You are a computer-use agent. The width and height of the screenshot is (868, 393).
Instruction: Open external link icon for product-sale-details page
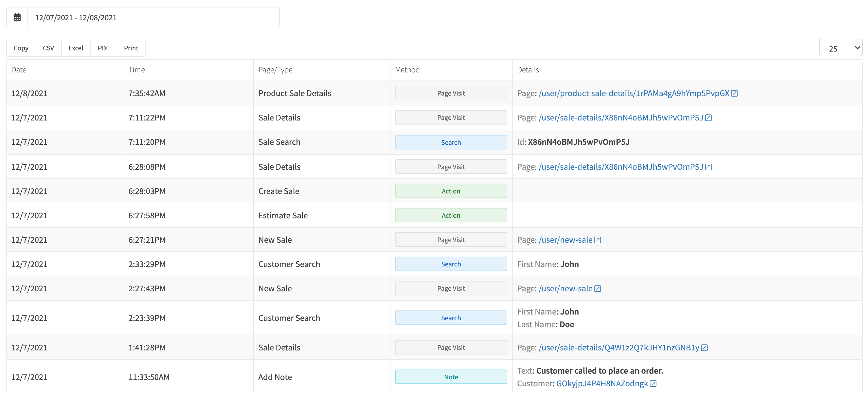[x=735, y=93]
